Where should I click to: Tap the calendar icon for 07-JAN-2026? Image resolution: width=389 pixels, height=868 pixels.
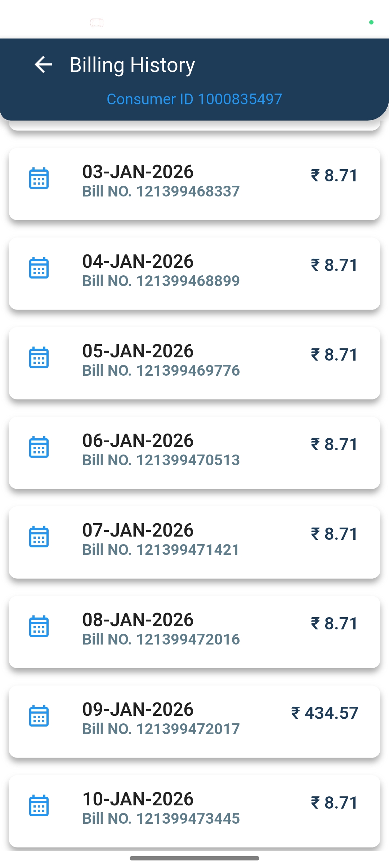pyautogui.click(x=39, y=537)
